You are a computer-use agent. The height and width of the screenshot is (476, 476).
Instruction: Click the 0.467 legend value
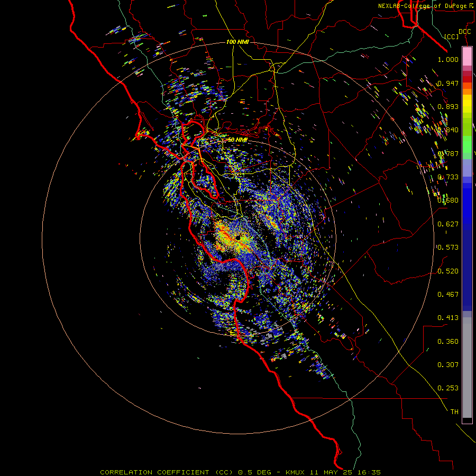click(x=448, y=295)
